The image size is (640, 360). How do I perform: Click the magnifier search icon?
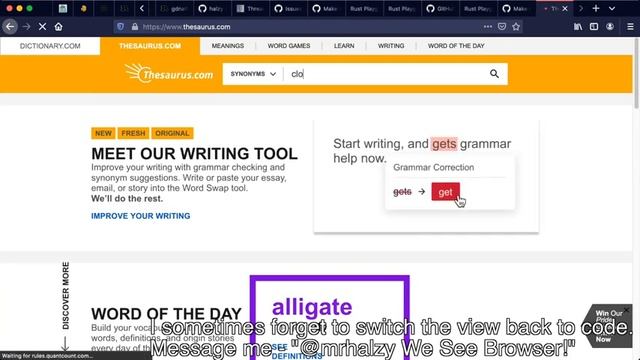click(494, 74)
